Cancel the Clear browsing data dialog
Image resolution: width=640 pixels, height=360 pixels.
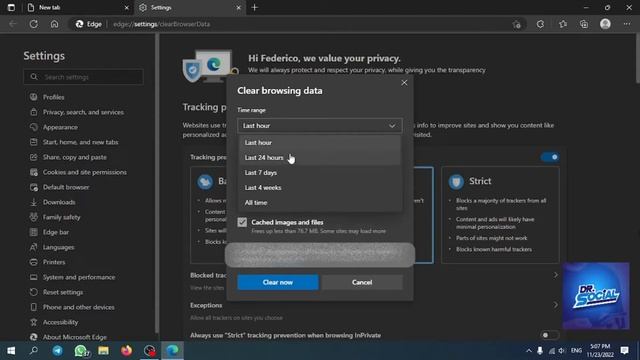pos(362,282)
